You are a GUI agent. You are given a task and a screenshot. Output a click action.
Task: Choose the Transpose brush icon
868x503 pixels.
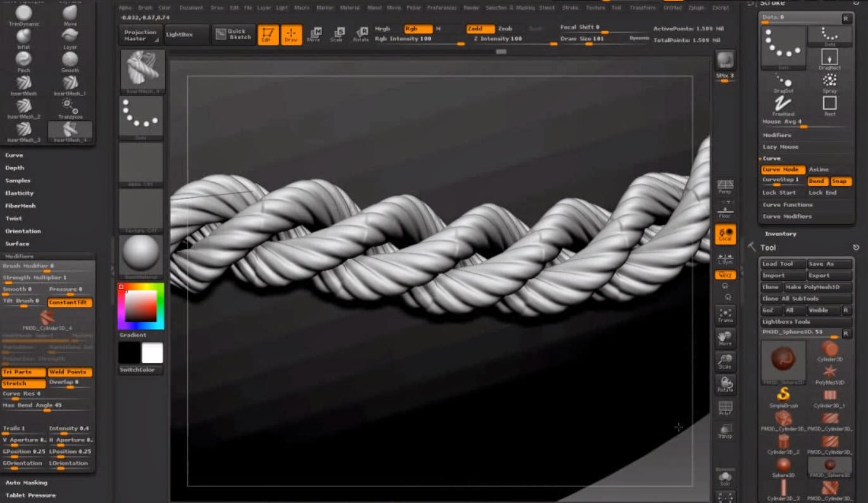click(x=70, y=104)
